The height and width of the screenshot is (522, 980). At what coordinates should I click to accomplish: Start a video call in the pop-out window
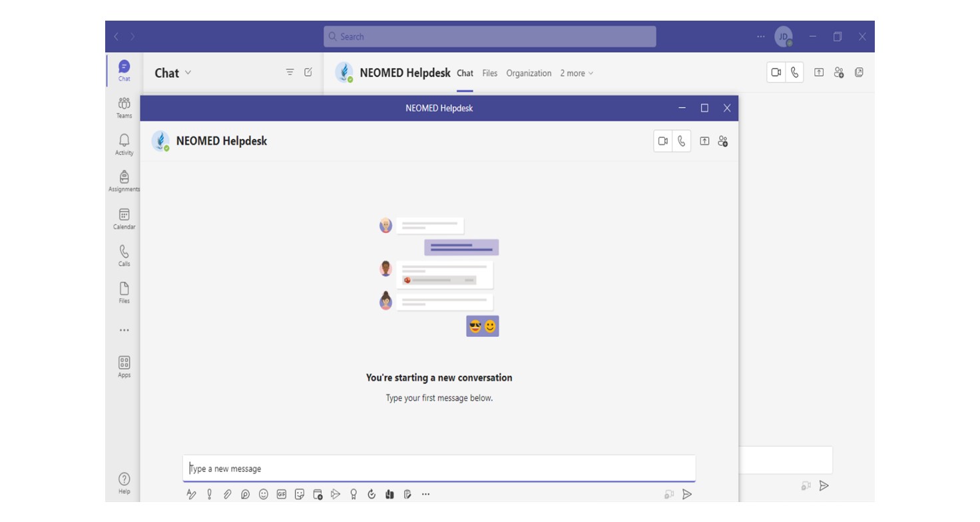(663, 141)
